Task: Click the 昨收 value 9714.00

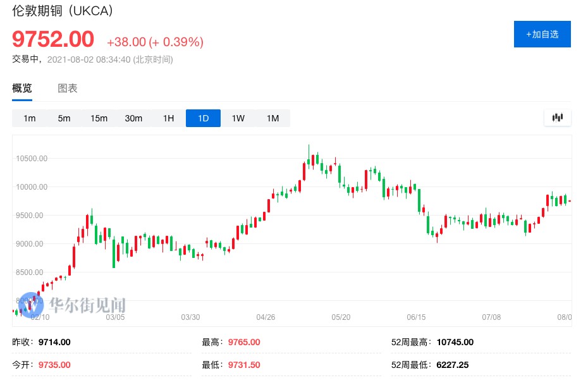Action: pyautogui.click(x=54, y=343)
